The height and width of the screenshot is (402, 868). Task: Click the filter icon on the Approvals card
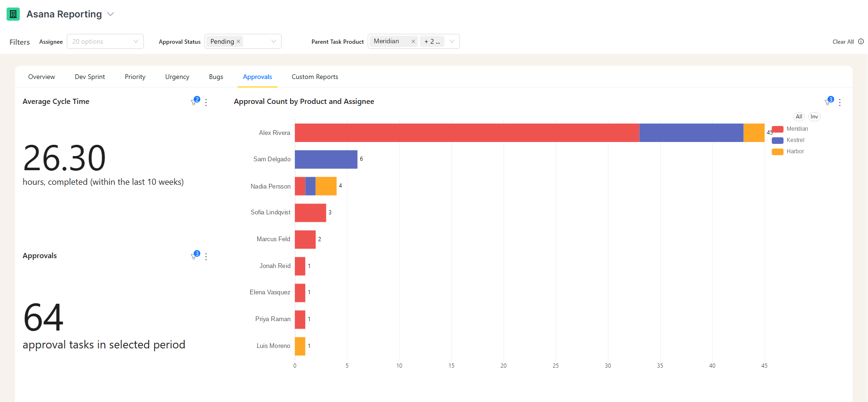(194, 256)
